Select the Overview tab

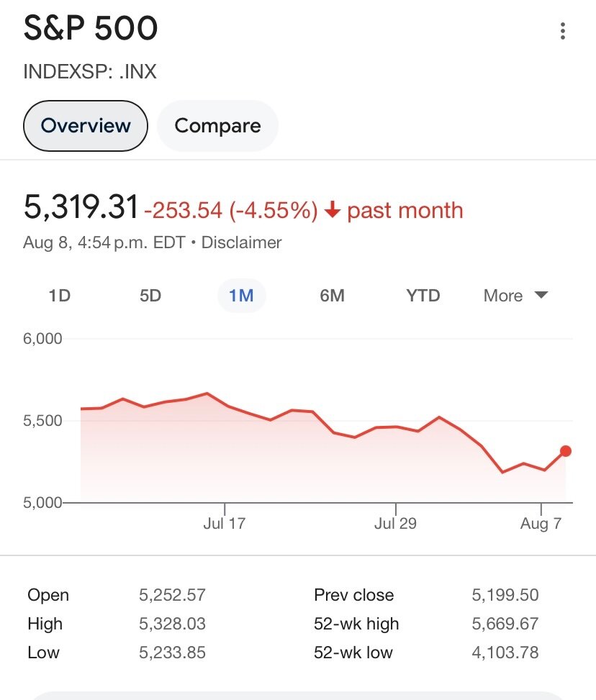pyautogui.click(x=86, y=126)
